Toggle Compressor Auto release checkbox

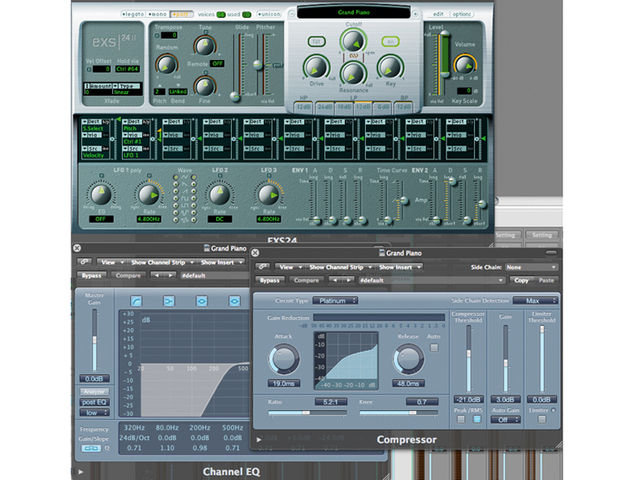coord(434,347)
